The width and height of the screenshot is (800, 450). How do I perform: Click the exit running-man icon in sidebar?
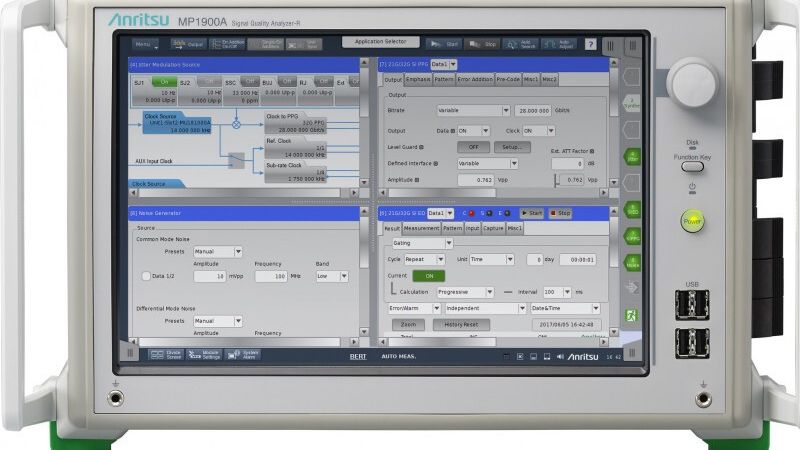pos(632,315)
